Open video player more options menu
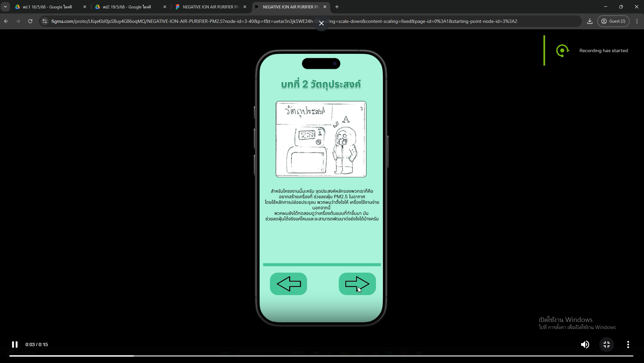The height and width of the screenshot is (363, 644). pyautogui.click(x=628, y=344)
